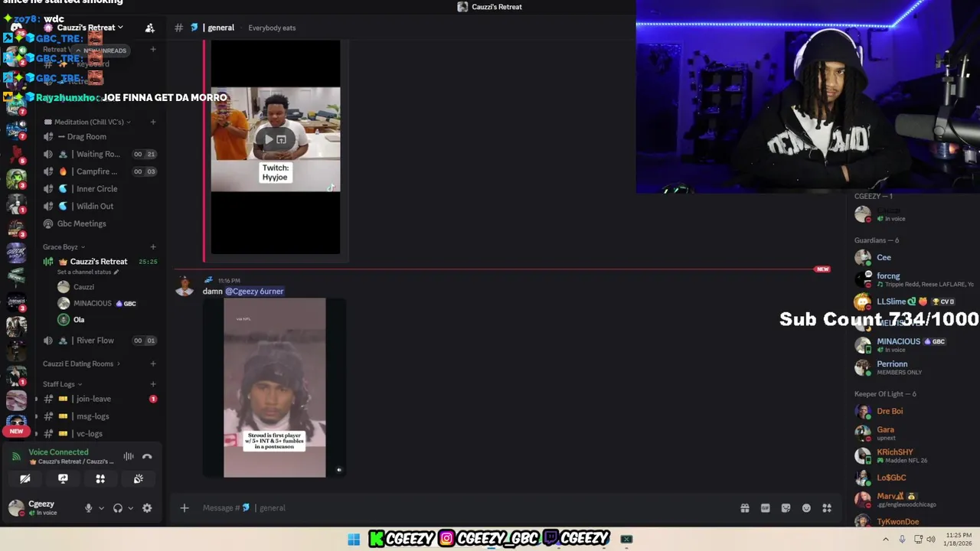Add channel to Grace Boyz category
This screenshot has height=551, width=980.
153,247
